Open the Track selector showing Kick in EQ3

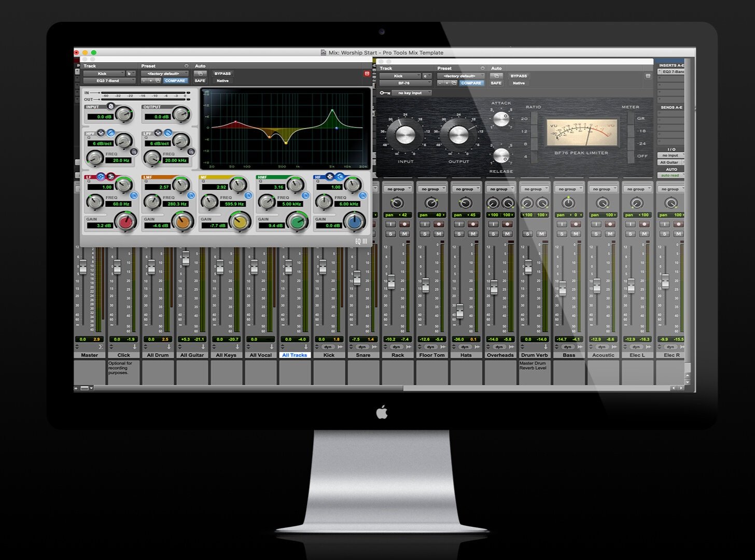(x=109, y=73)
